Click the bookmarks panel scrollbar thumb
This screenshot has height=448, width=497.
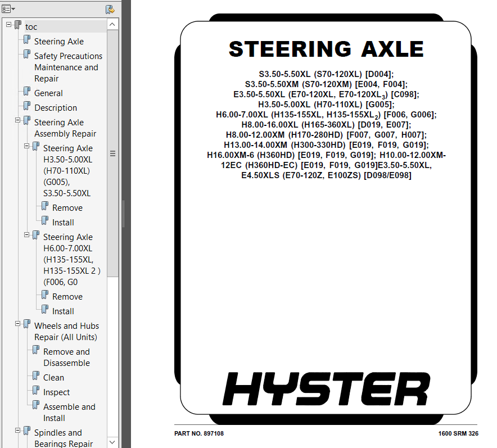112,153
